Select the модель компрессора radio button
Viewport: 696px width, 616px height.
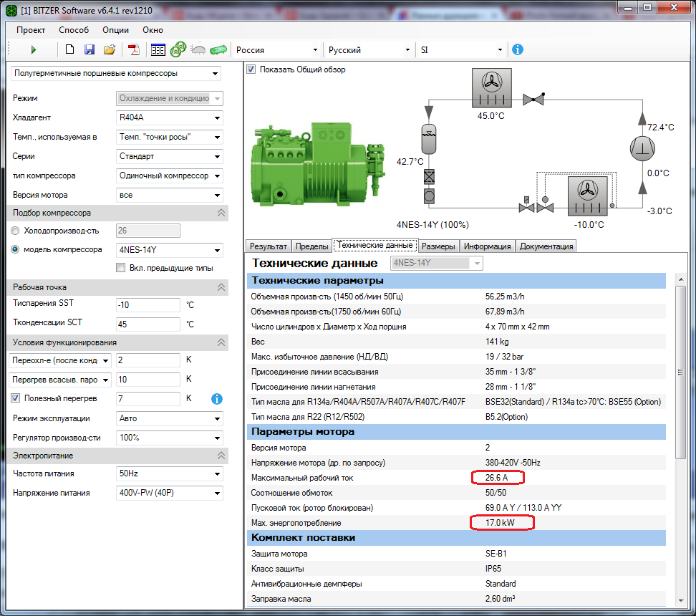coord(15,249)
